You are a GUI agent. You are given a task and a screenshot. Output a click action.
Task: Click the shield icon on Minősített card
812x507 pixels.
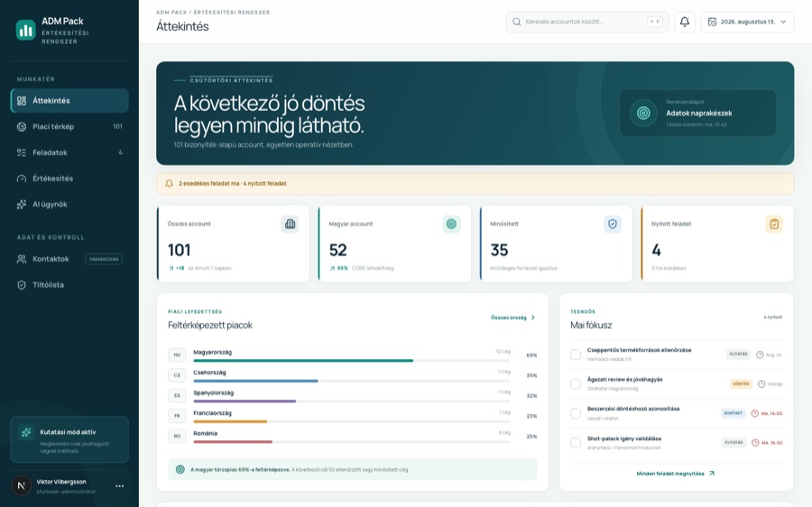[x=613, y=224]
